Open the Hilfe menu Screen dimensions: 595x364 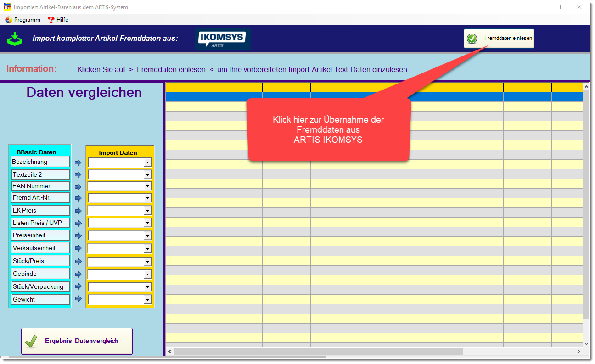[x=58, y=20]
